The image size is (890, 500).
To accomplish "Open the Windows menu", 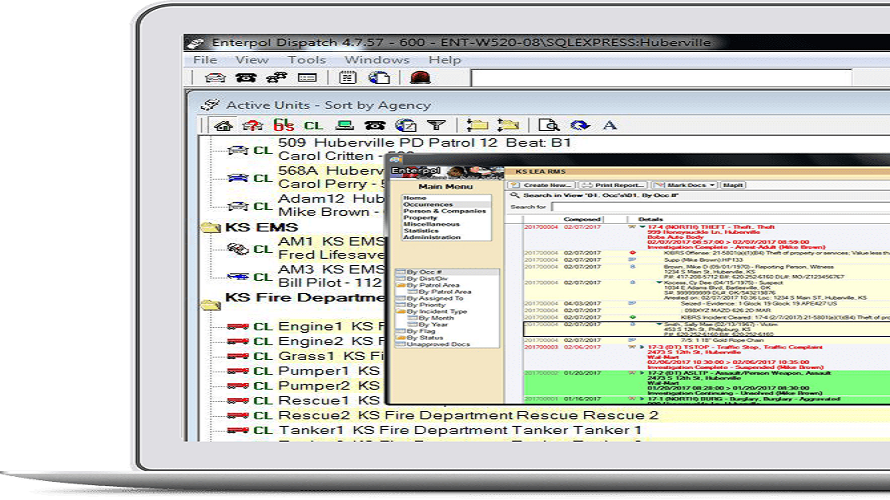I will [x=376, y=60].
